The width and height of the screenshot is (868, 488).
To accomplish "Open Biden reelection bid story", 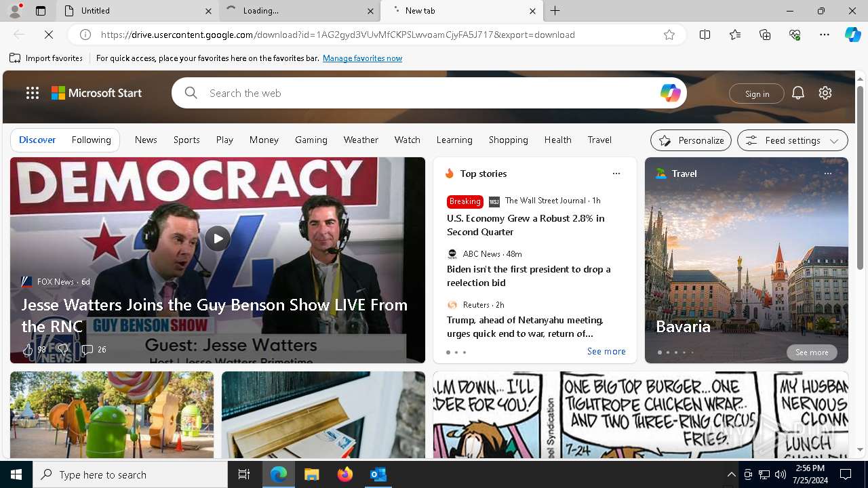I will 529,276.
